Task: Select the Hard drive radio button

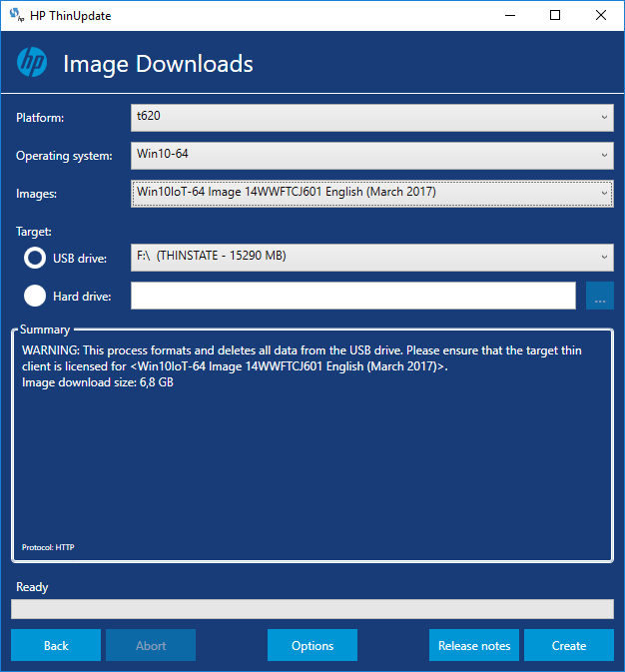Action: (35, 296)
